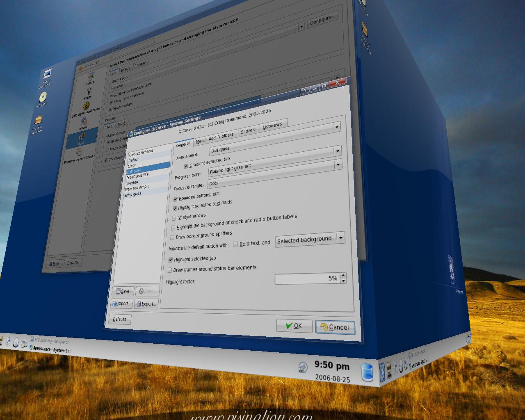
Task: Click the Cancel button
Action: (335, 327)
